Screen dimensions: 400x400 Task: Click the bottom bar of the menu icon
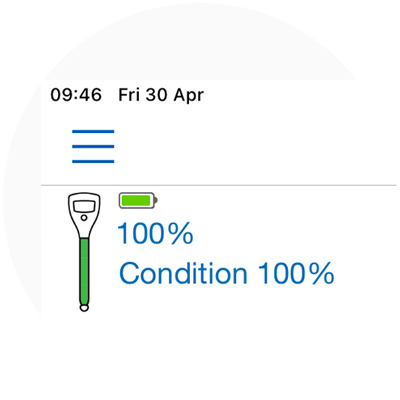(x=93, y=161)
